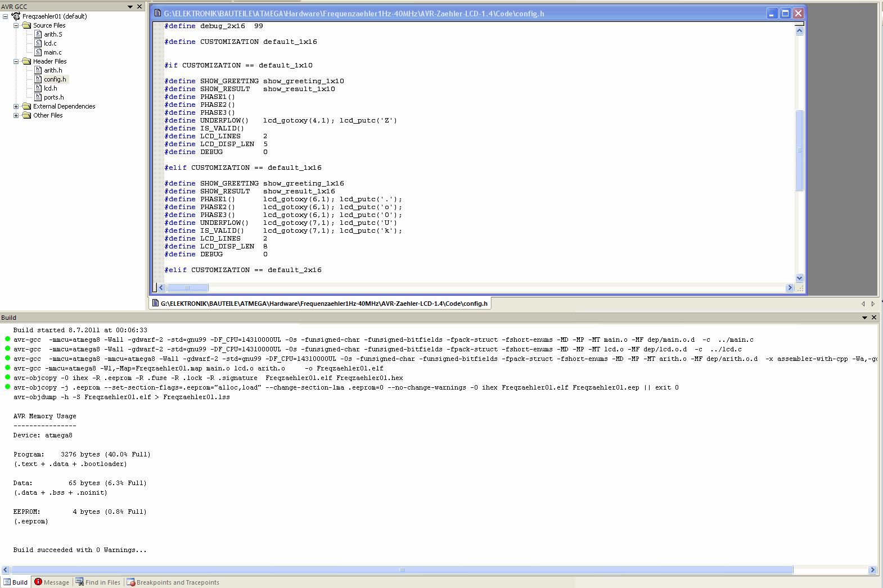Close the Build output panel
This screenshot has height=588, width=883.
[x=874, y=318]
